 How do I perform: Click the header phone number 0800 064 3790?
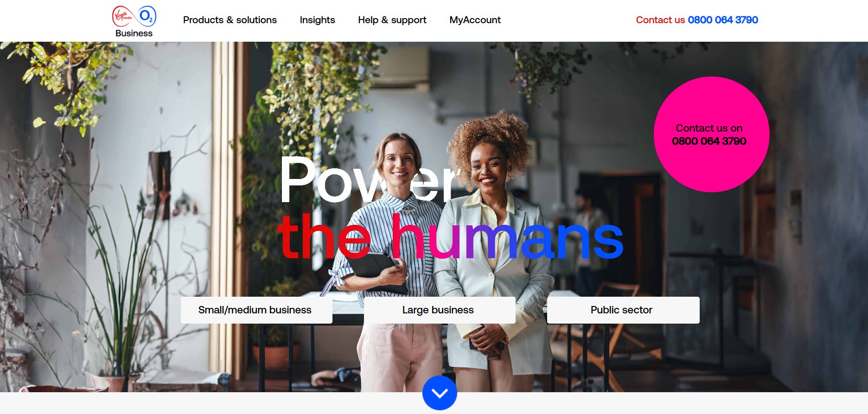pyautogui.click(x=723, y=20)
